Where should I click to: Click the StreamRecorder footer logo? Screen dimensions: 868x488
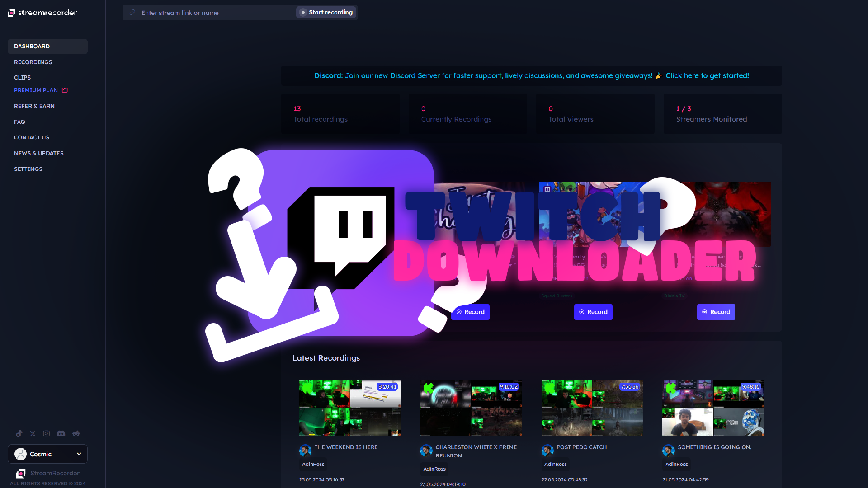pyautogui.click(x=20, y=474)
